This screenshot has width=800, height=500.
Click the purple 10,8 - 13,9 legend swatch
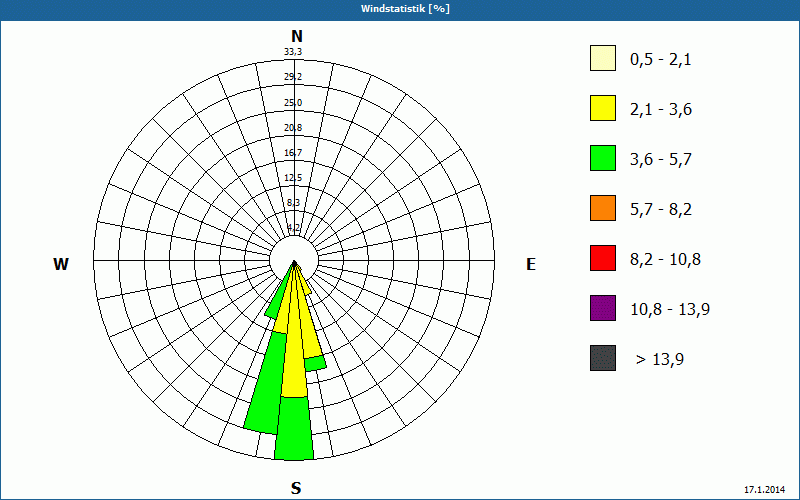click(603, 308)
